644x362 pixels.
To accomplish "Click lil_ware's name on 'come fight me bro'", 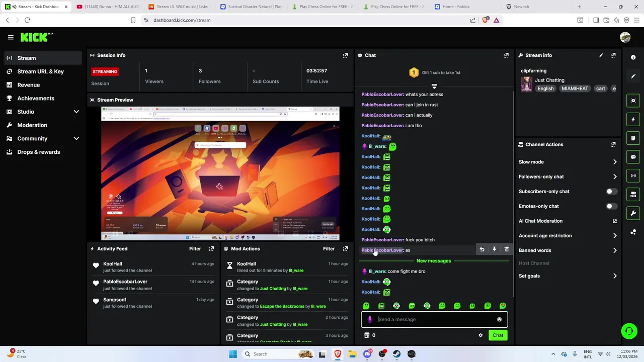I will point(377,271).
